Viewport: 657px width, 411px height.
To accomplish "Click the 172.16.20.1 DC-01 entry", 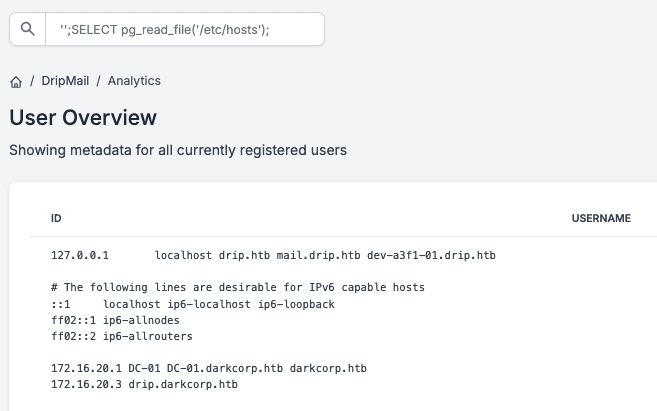I will click(209, 368).
